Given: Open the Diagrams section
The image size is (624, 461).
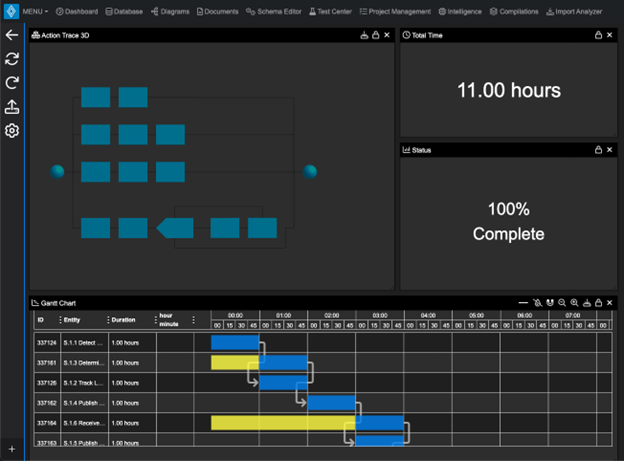Looking at the screenshot, I should point(170,12).
